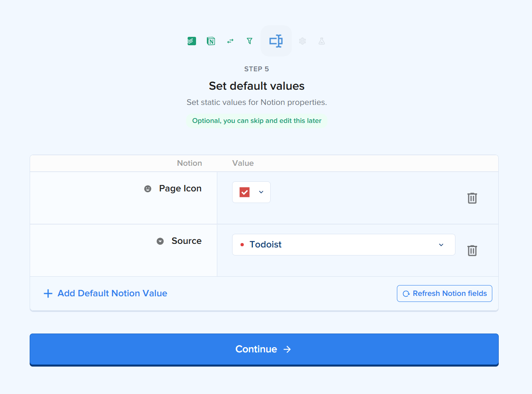Click the 'Value' column header
Screen dimensions: 532x394
pos(243,163)
